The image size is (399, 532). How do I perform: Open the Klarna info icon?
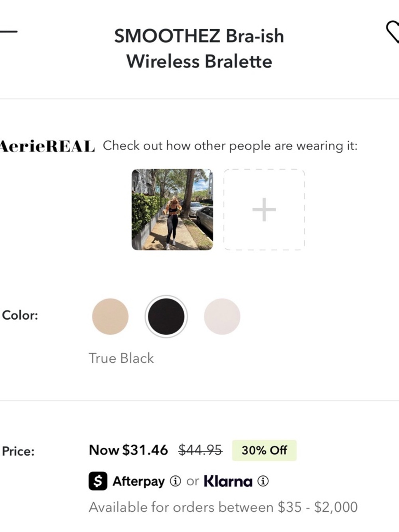[263, 481]
